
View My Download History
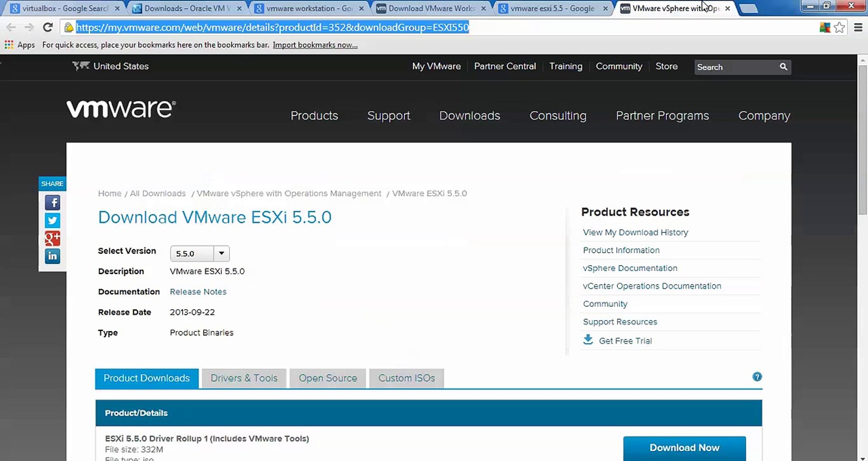tap(635, 232)
